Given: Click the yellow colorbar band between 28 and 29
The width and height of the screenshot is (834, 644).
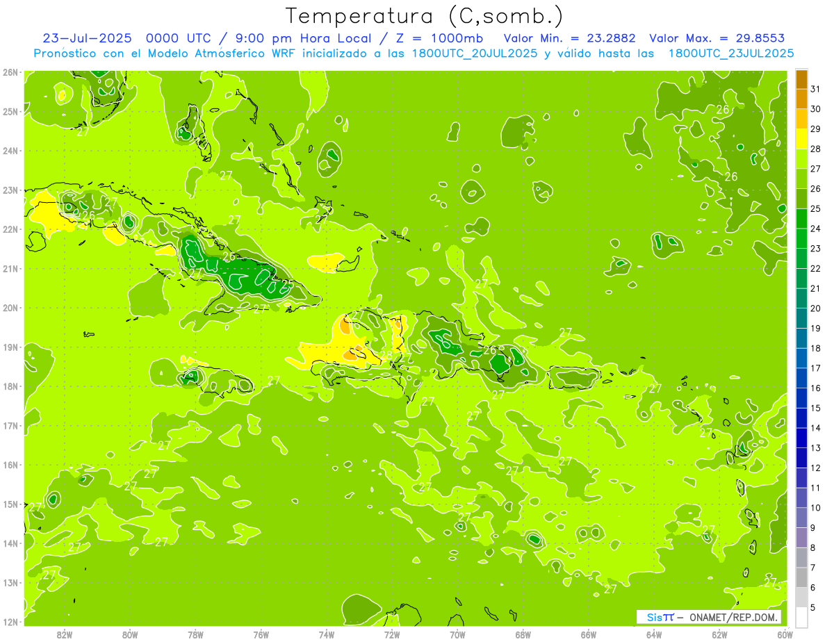Looking at the screenshot, I should [x=801, y=138].
